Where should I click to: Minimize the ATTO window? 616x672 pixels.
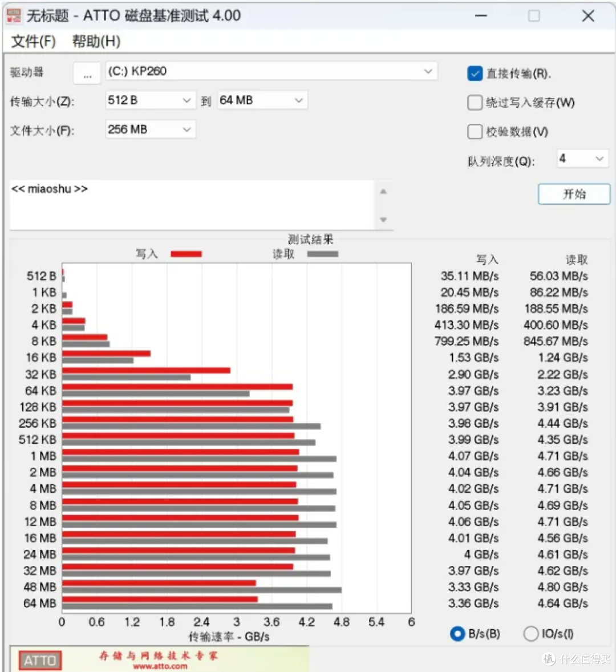click(x=481, y=16)
